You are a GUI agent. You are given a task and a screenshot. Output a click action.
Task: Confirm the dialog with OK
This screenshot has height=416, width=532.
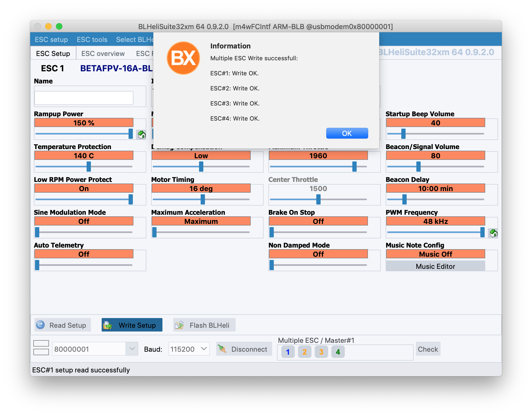coord(347,133)
